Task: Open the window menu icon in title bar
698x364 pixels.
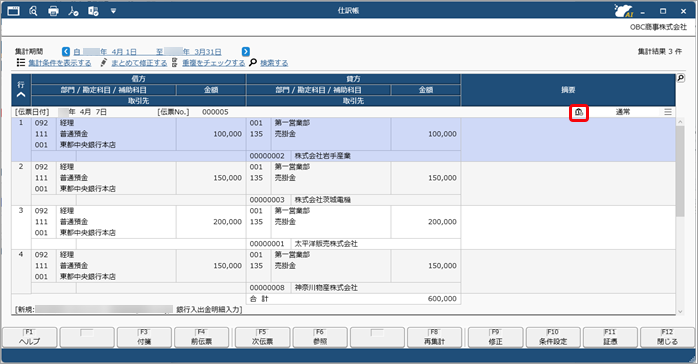Action: point(13,10)
